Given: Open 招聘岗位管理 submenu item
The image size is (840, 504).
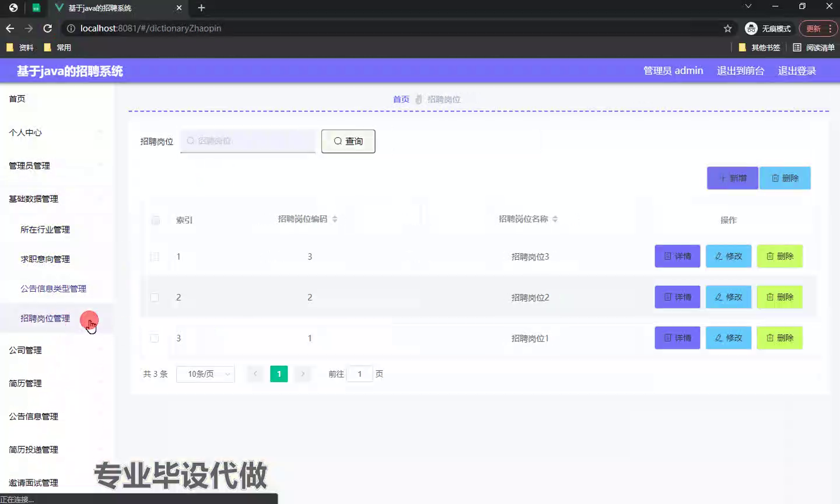Looking at the screenshot, I should (x=57, y=318).
